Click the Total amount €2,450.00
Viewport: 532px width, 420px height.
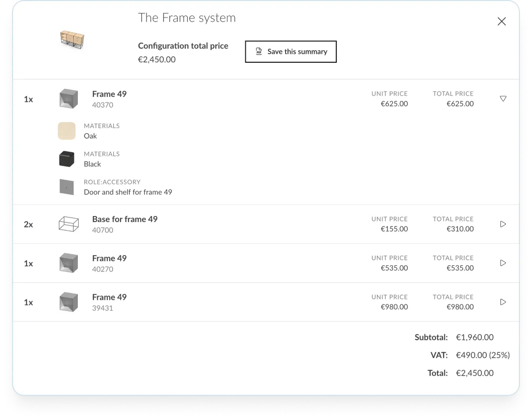click(475, 373)
